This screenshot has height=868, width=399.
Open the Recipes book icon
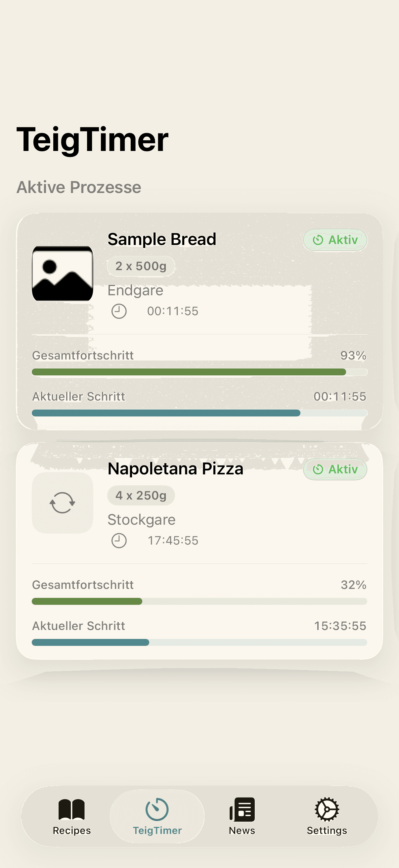(x=71, y=809)
